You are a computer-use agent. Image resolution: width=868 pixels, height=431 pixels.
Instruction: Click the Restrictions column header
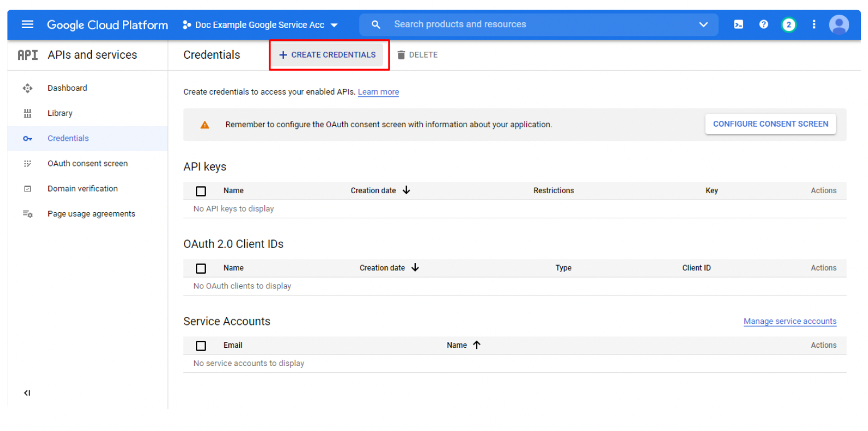[x=554, y=190]
